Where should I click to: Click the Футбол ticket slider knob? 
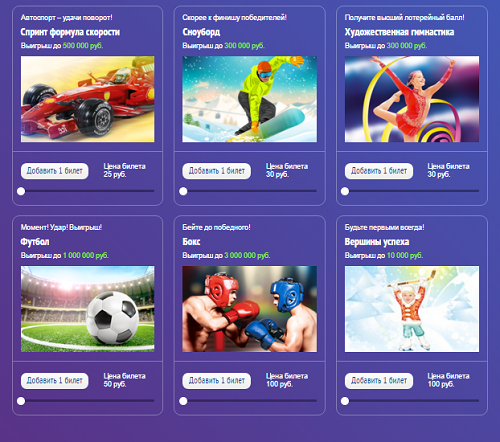point(21,401)
